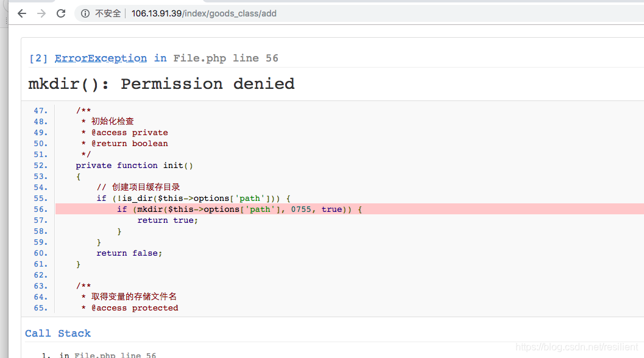This screenshot has height=358, width=644.
Task: Go back with the browser back arrow
Action: tap(22, 13)
